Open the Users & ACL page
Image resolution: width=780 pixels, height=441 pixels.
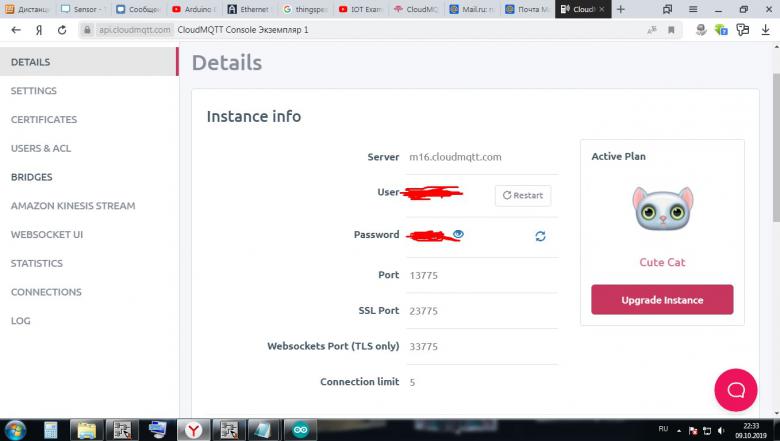[41, 149]
